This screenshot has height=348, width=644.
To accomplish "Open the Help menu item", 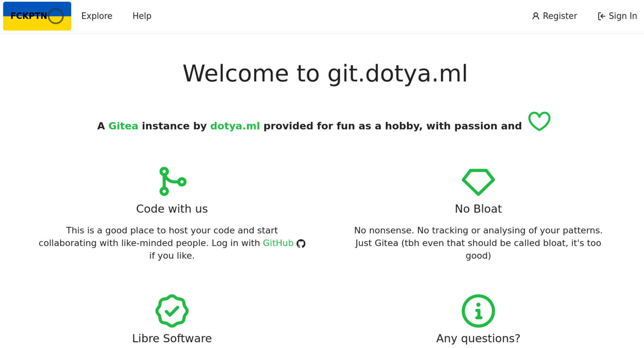I will point(142,16).
